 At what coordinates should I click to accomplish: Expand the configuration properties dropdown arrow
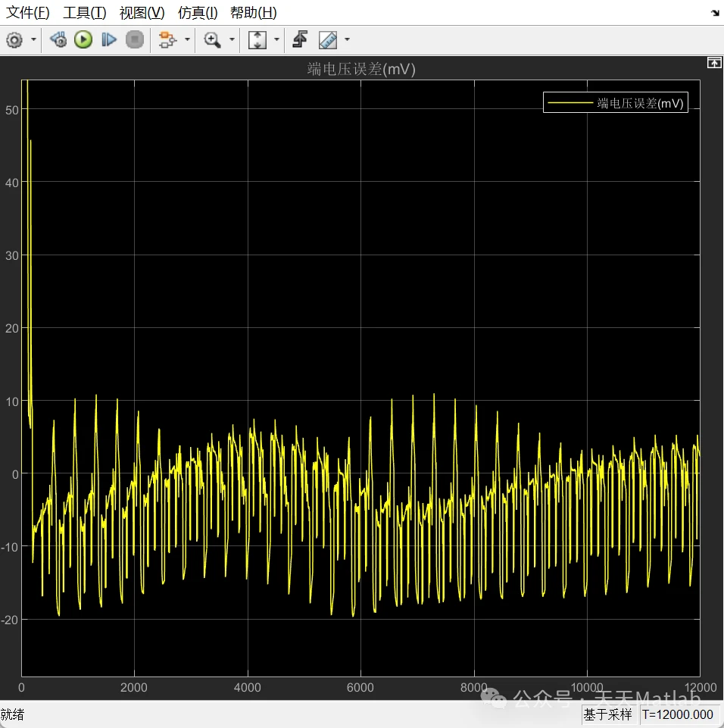click(34, 40)
